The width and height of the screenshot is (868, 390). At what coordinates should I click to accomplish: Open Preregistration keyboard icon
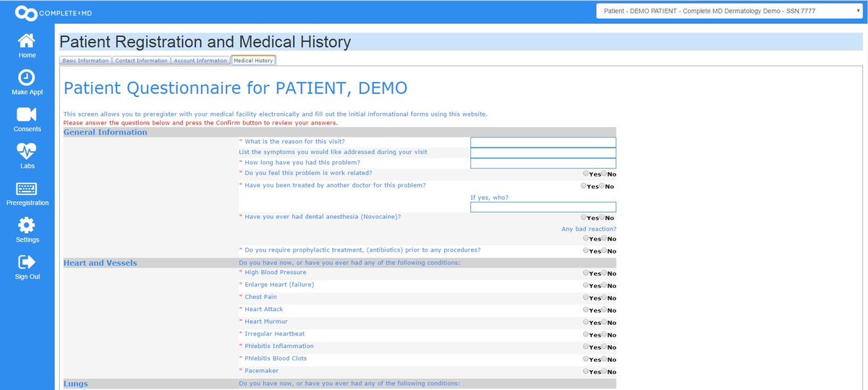(27, 188)
